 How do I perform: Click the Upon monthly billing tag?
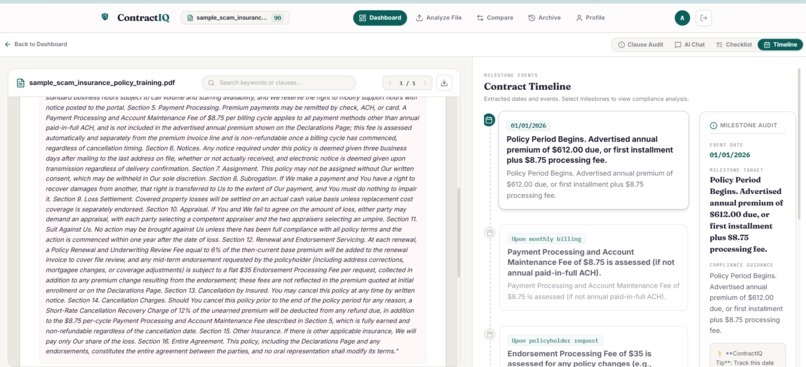(546, 239)
